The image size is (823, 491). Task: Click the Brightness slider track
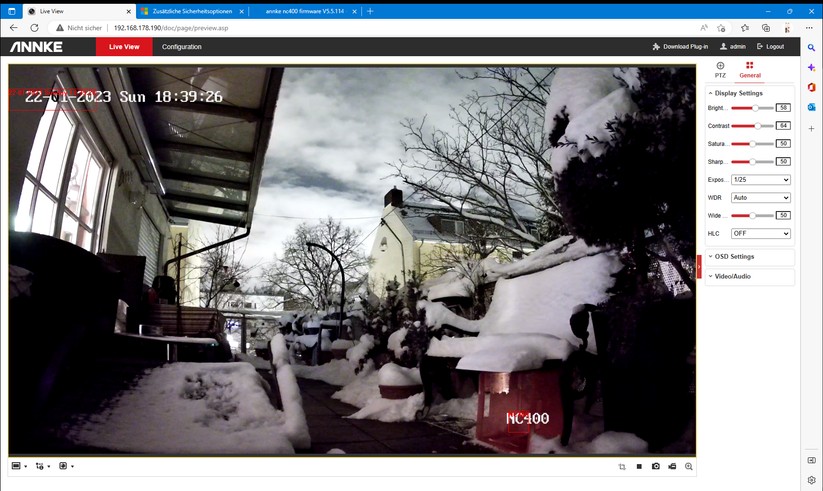(x=752, y=108)
